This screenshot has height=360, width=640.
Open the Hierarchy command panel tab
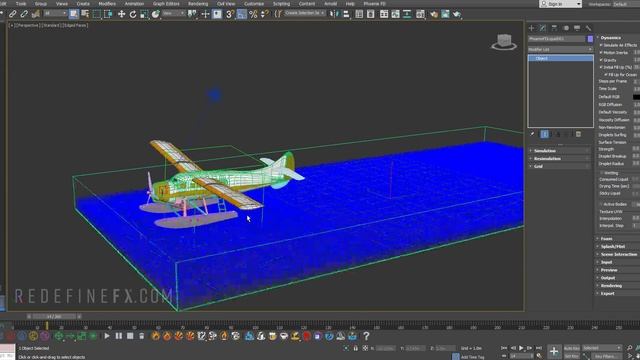pyautogui.click(x=554, y=28)
